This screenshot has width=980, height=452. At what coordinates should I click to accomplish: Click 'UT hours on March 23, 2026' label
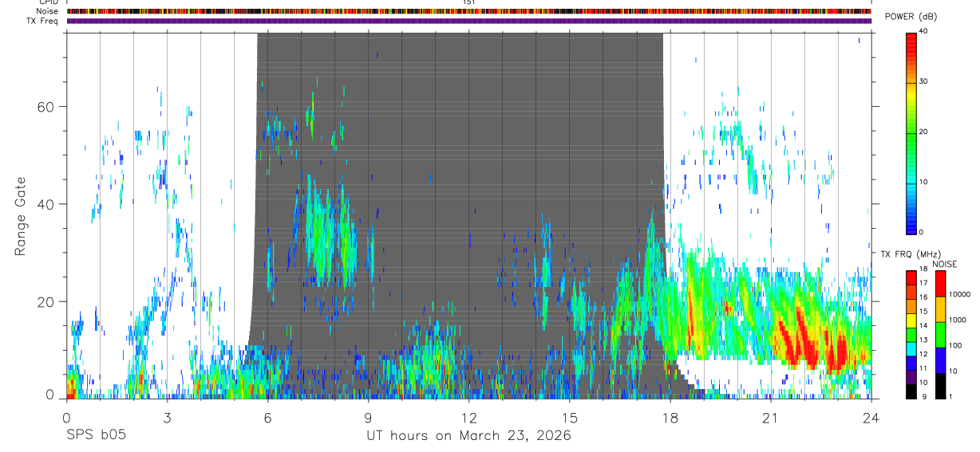click(x=468, y=436)
